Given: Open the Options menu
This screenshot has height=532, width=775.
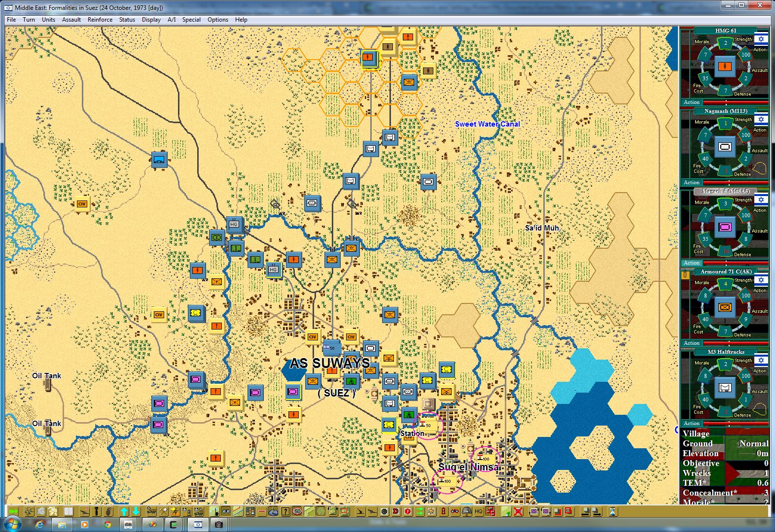Looking at the screenshot, I should tap(218, 20).
